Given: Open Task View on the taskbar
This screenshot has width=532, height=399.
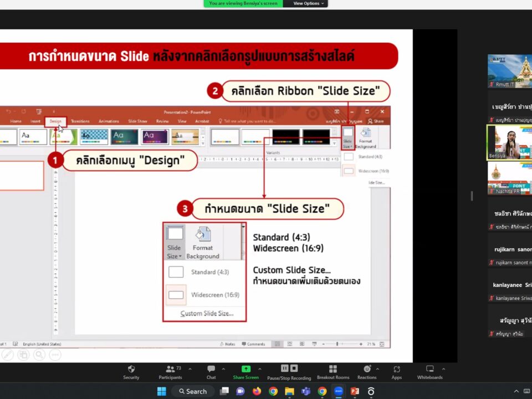Looking at the screenshot, I should [x=224, y=391].
